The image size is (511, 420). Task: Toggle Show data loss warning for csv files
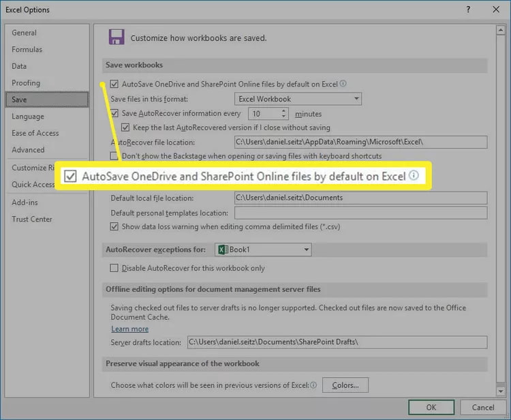pyautogui.click(x=114, y=226)
